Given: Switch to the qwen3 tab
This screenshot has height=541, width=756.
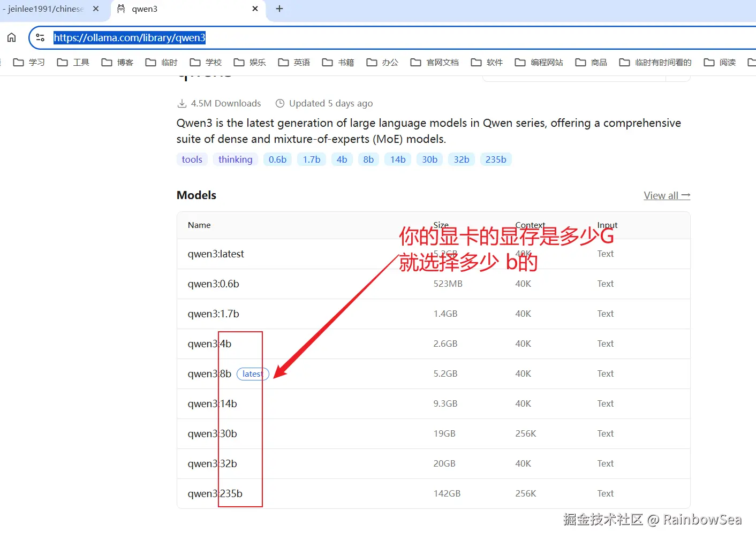Looking at the screenshot, I should click(x=187, y=9).
